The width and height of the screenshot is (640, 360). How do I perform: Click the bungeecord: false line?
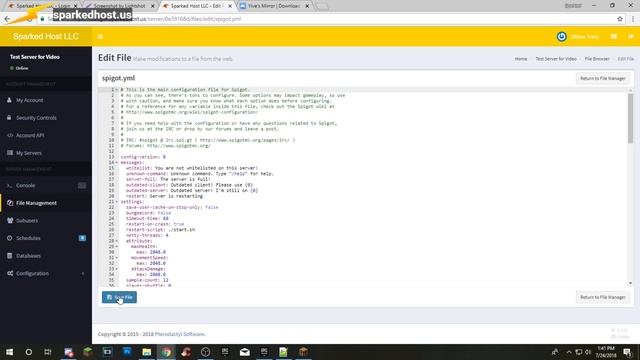tap(149, 213)
